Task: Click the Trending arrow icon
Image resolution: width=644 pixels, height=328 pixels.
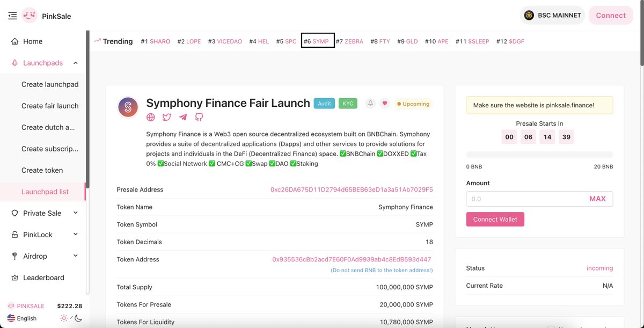Action: [x=98, y=41]
